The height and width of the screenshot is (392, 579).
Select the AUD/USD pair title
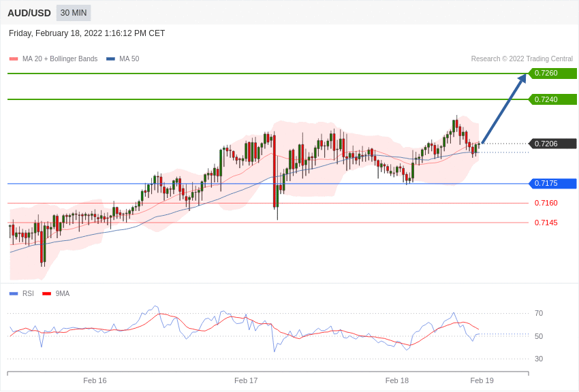click(29, 13)
